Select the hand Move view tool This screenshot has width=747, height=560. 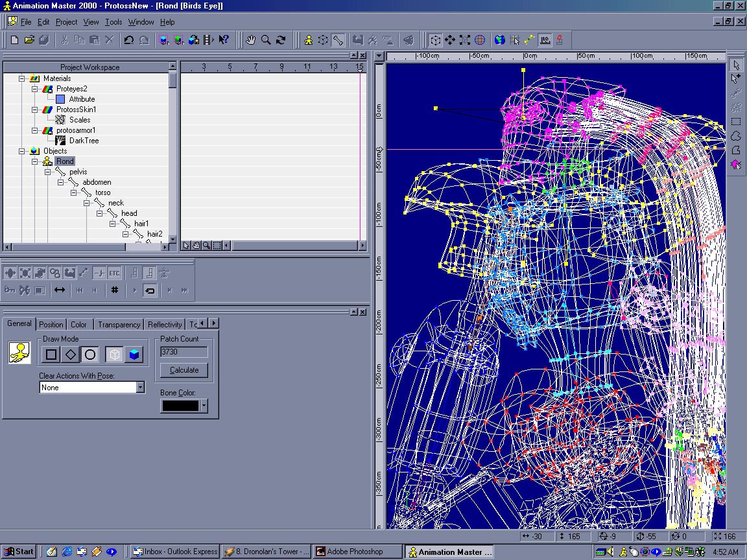tap(251, 40)
